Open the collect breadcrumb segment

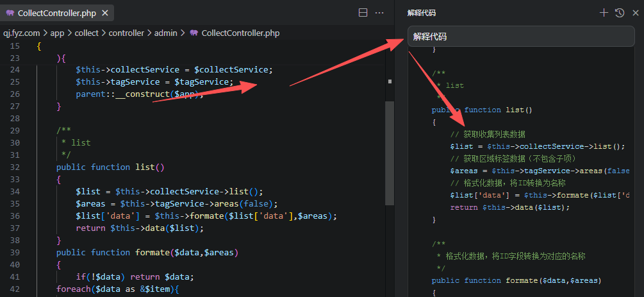pyautogui.click(x=87, y=33)
